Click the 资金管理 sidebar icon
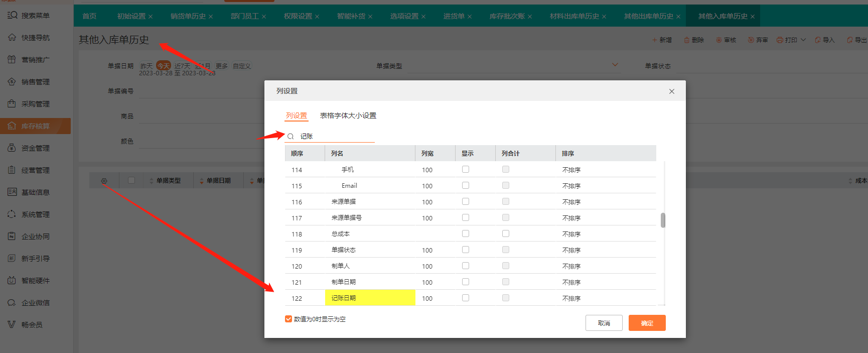 click(12, 148)
